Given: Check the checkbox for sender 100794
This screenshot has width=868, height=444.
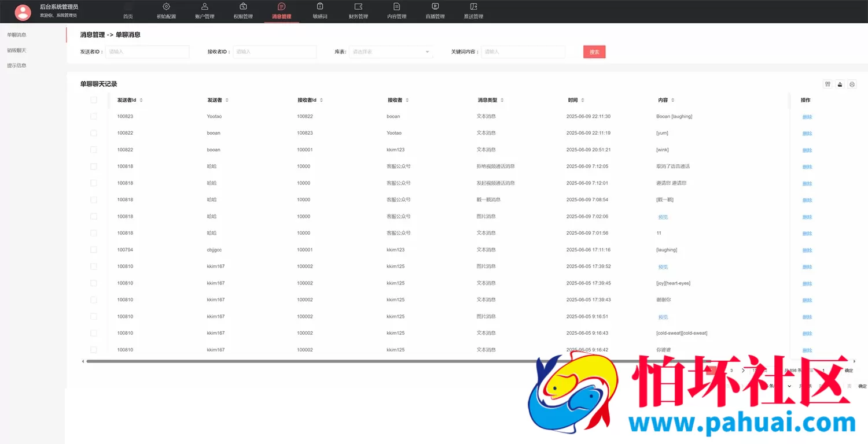Looking at the screenshot, I should click(93, 250).
